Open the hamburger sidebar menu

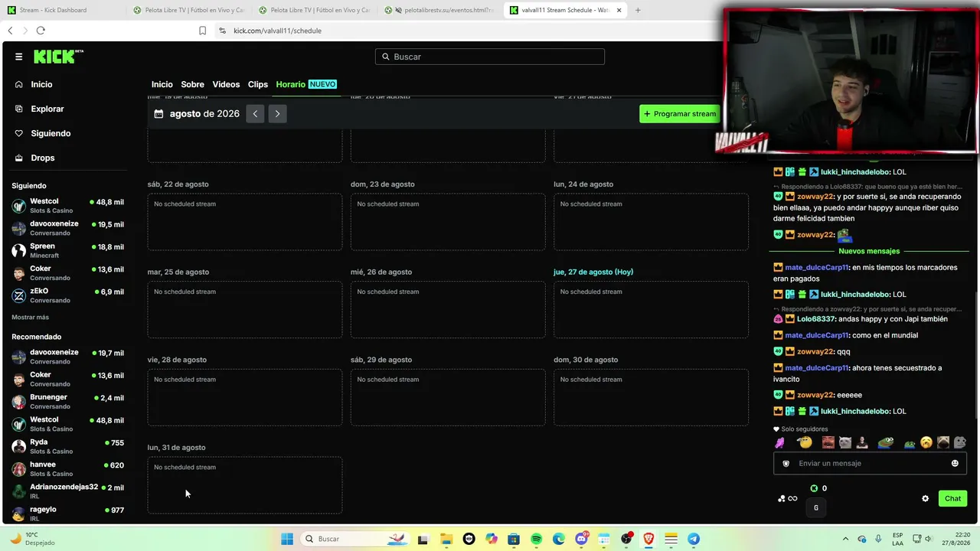pos(18,57)
